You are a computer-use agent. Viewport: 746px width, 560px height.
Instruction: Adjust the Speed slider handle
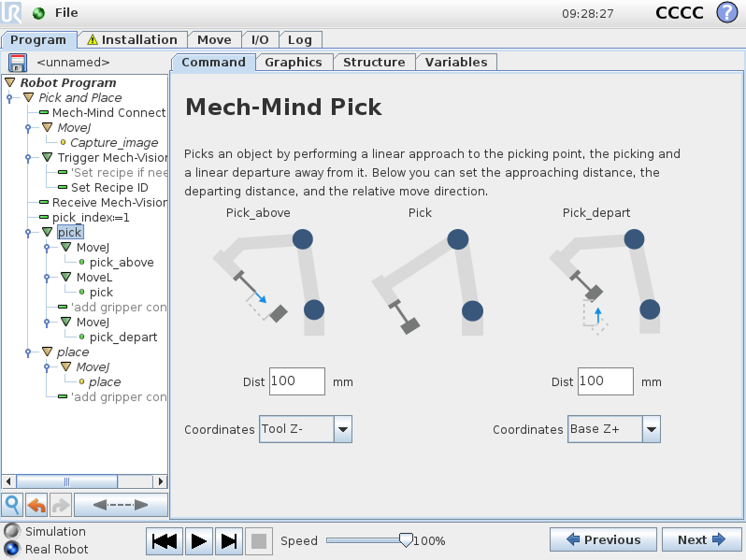point(406,540)
